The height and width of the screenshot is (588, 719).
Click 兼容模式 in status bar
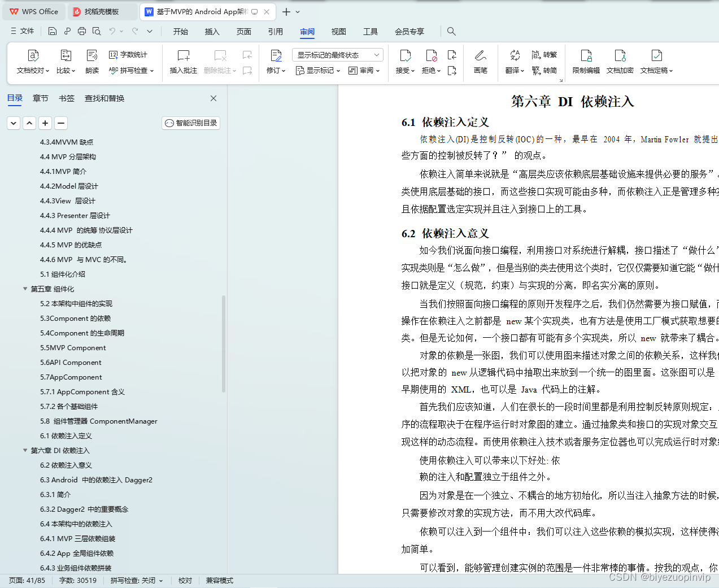click(x=220, y=580)
